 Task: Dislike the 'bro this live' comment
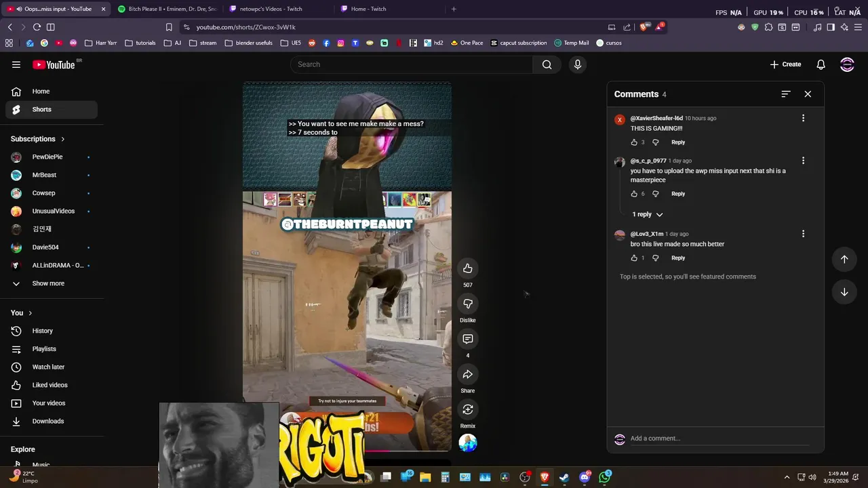655,258
